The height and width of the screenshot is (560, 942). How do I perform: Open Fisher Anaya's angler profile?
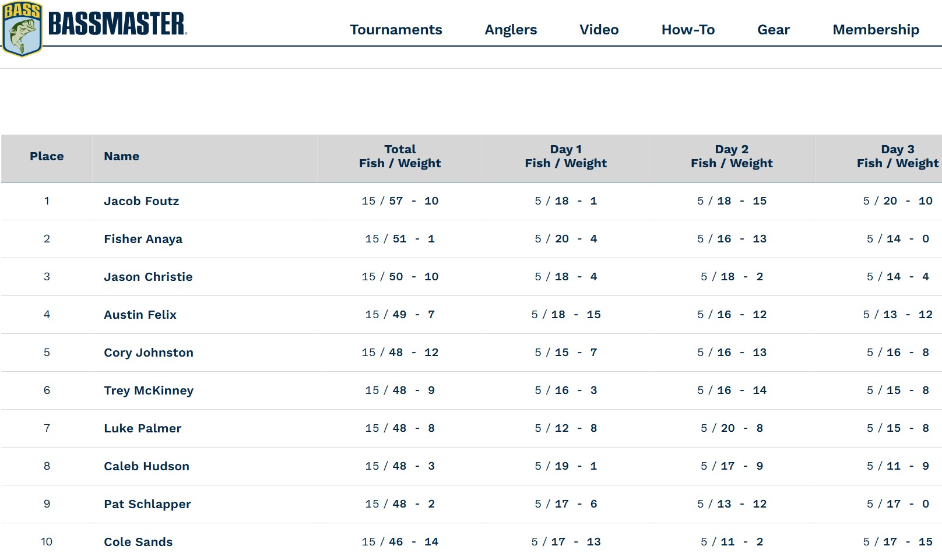click(x=143, y=239)
